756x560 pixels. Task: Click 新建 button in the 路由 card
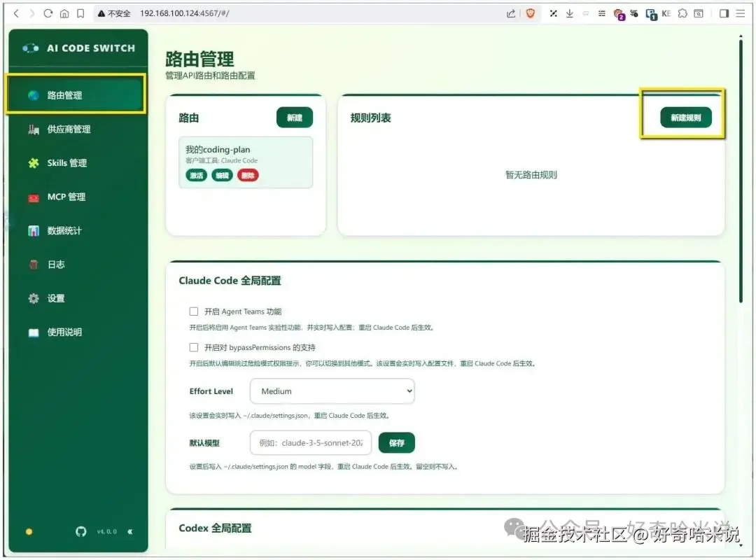point(295,118)
